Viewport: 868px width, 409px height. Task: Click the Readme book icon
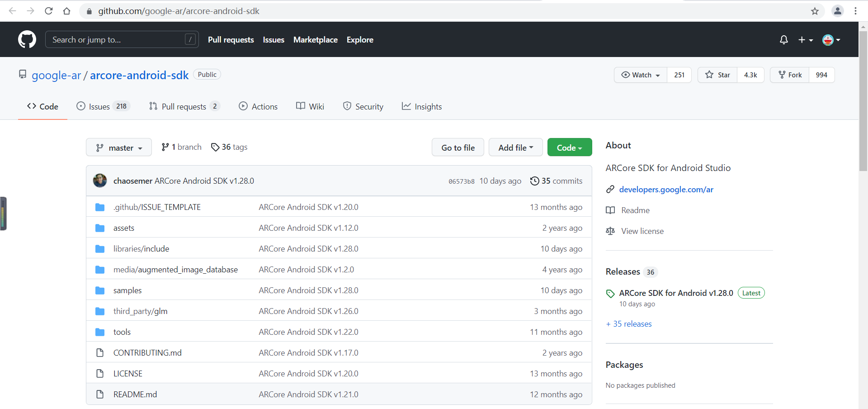(610, 210)
